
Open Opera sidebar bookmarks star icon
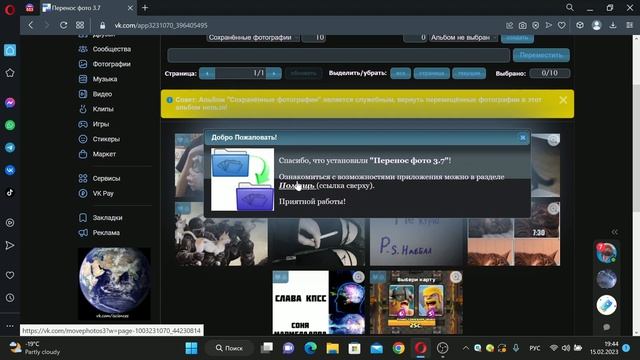(10, 73)
